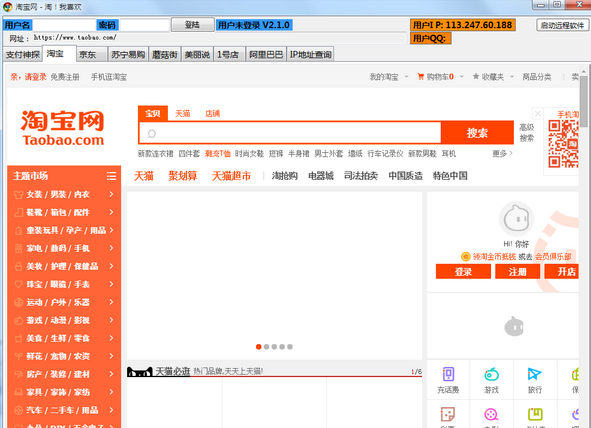
Task: Click the shopping cart icon
Action: pos(421,76)
